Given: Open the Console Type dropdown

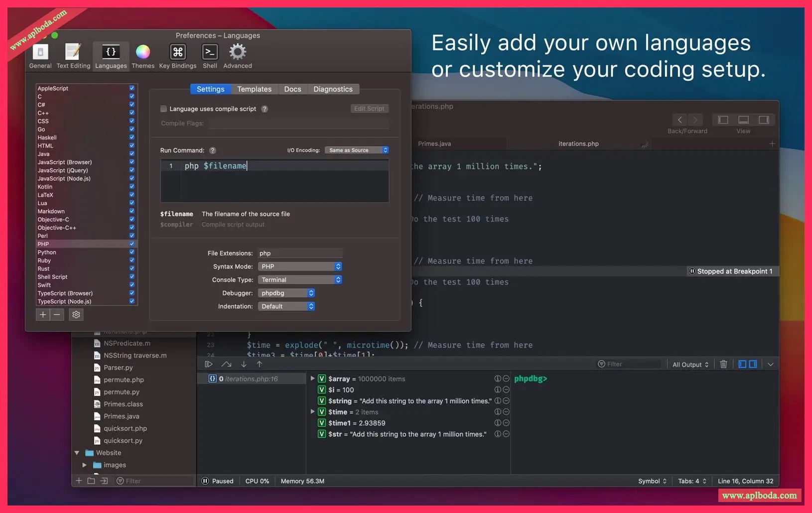Looking at the screenshot, I should (x=300, y=280).
